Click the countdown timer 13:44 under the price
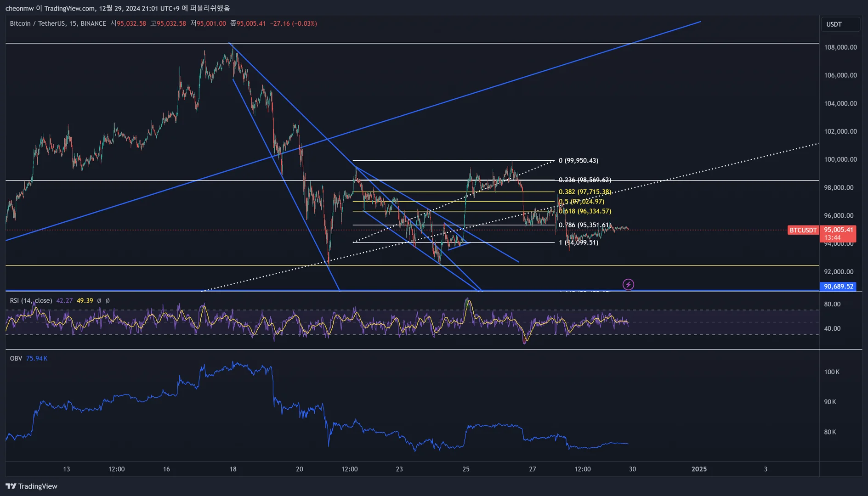Viewport: 868px width, 496px height. click(832, 237)
